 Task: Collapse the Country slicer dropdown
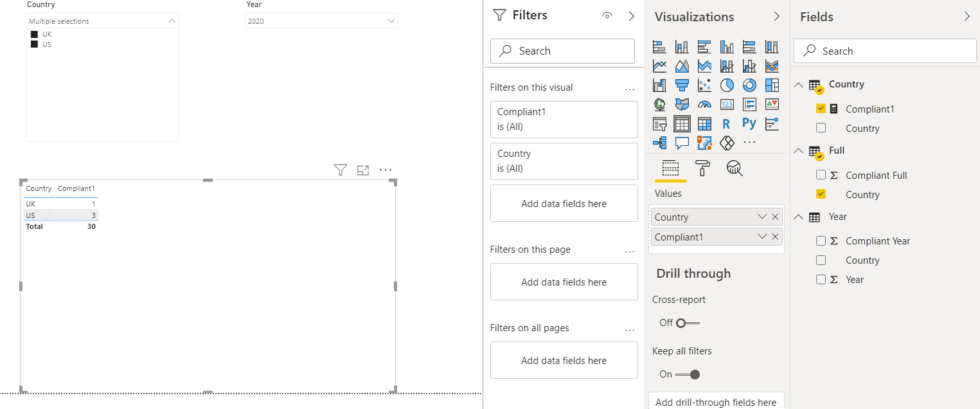[x=172, y=21]
